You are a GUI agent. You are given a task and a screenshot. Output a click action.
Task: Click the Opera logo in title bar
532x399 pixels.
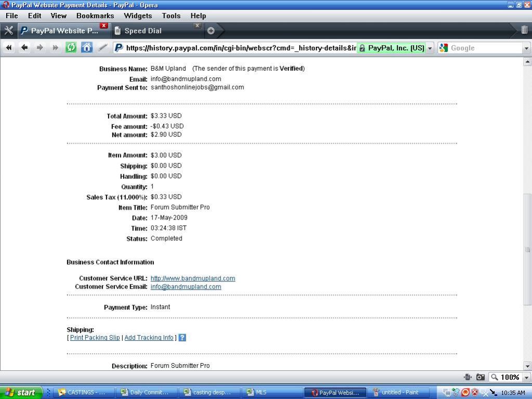pos(5,5)
